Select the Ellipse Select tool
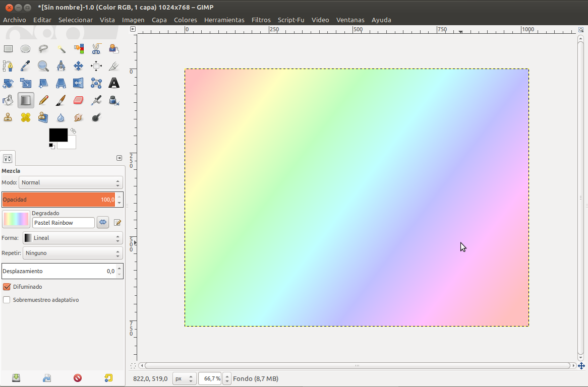Screen dimensions: 588x387 pos(26,49)
